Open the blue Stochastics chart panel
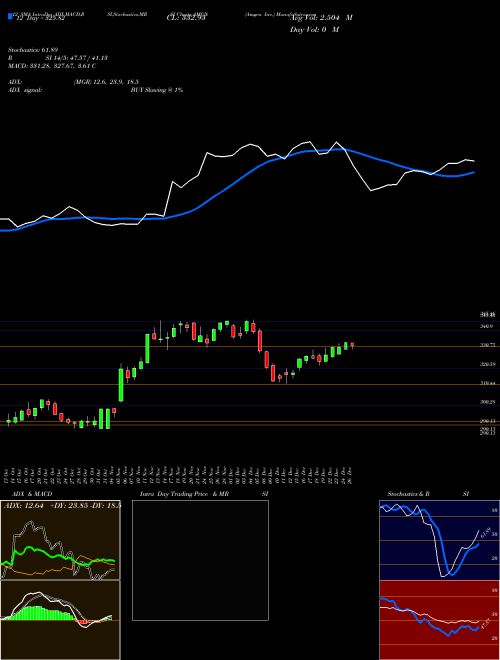500x660 pixels. tap(439, 540)
